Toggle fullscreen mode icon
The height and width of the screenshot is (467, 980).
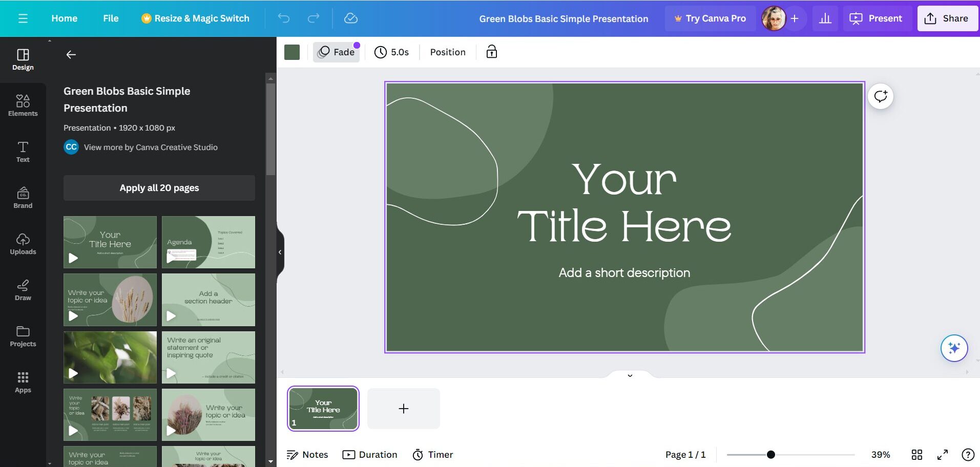942,455
